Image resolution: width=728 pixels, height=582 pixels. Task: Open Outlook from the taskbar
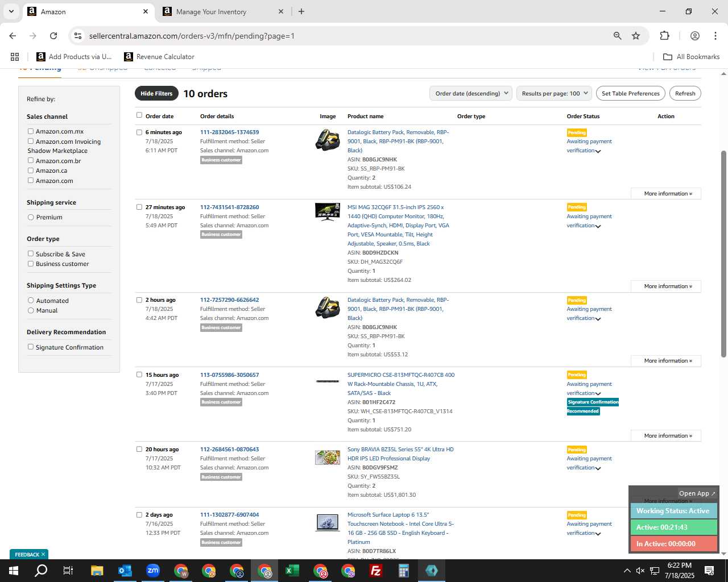[125, 571]
